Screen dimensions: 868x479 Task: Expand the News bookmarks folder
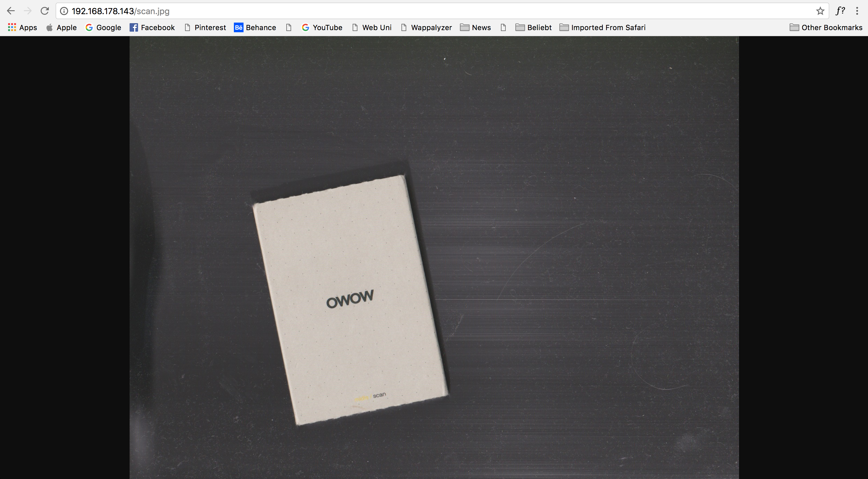tap(476, 28)
